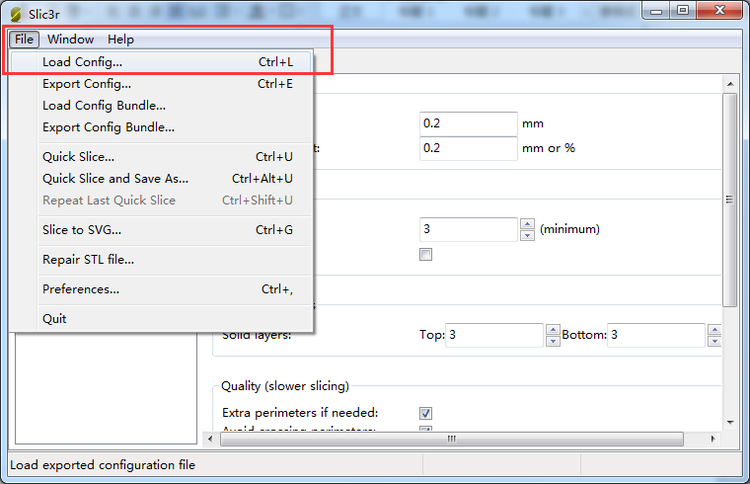The image size is (750, 484).
Task: Decrease Top solid layers value
Action: click(x=553, y=341)
